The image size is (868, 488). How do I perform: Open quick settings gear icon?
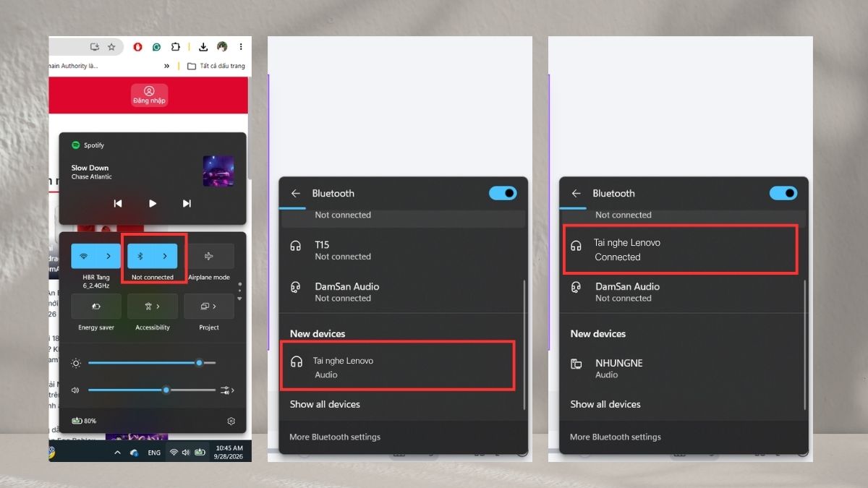231,421
